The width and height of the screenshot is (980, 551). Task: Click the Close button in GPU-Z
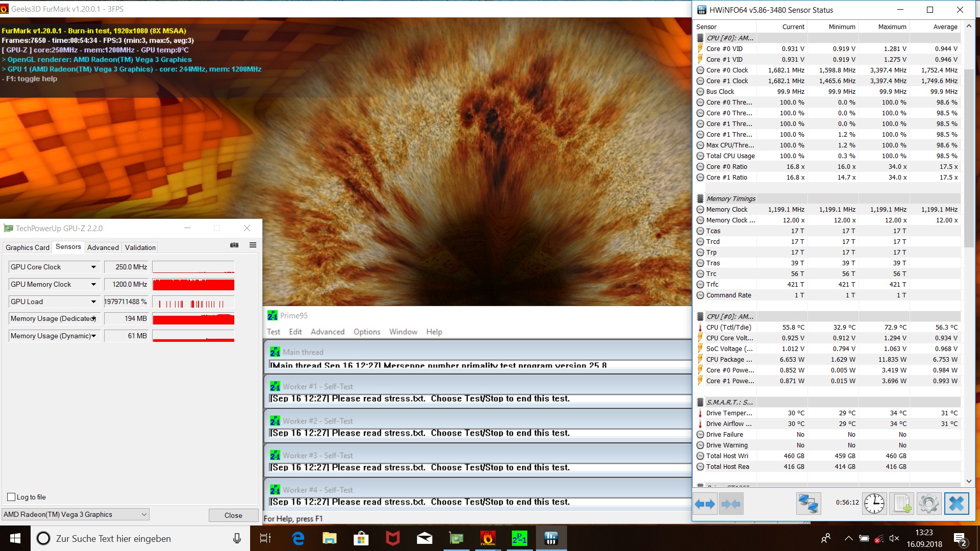pos(233,515)
